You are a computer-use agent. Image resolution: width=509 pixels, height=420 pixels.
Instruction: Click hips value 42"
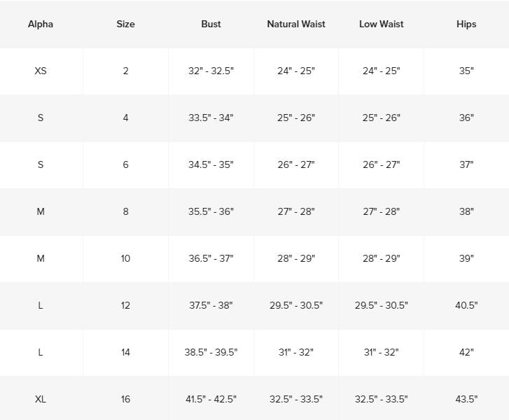point(466,352)
